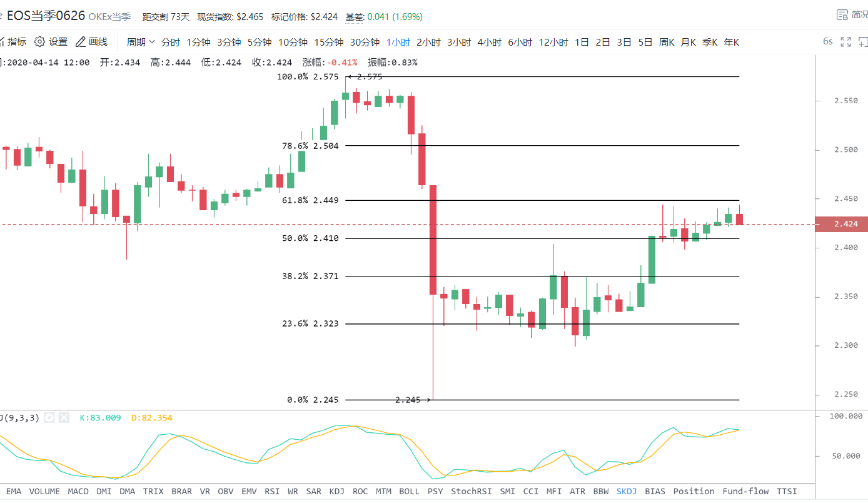Choose the BOLL indicator
Viewport: 868px width, 503px height.
tap(409, 491)
